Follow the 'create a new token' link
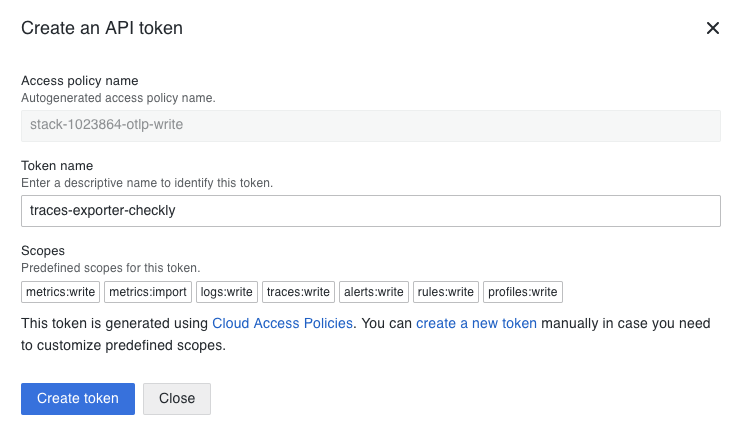This screenshot has height=439, width=740. (x=476, y=323)
